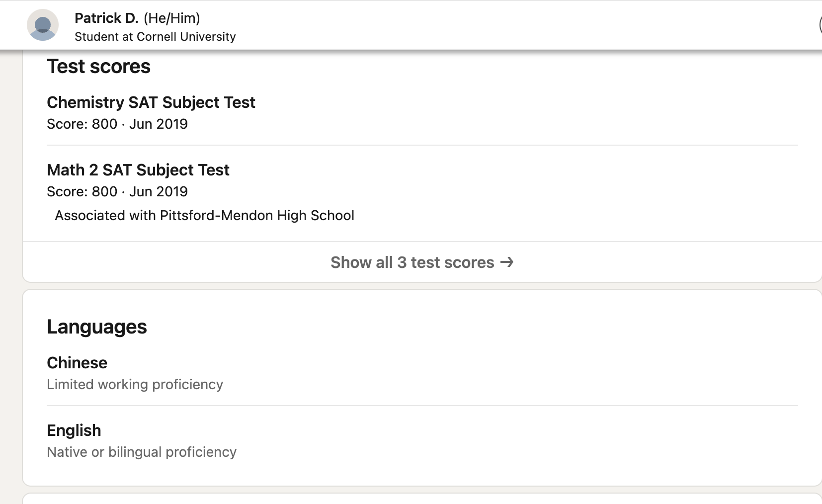This screenshot has height=504, width=822.
Task: Click the arrow beside Show all test scores
Action: [x=507, y=262]
